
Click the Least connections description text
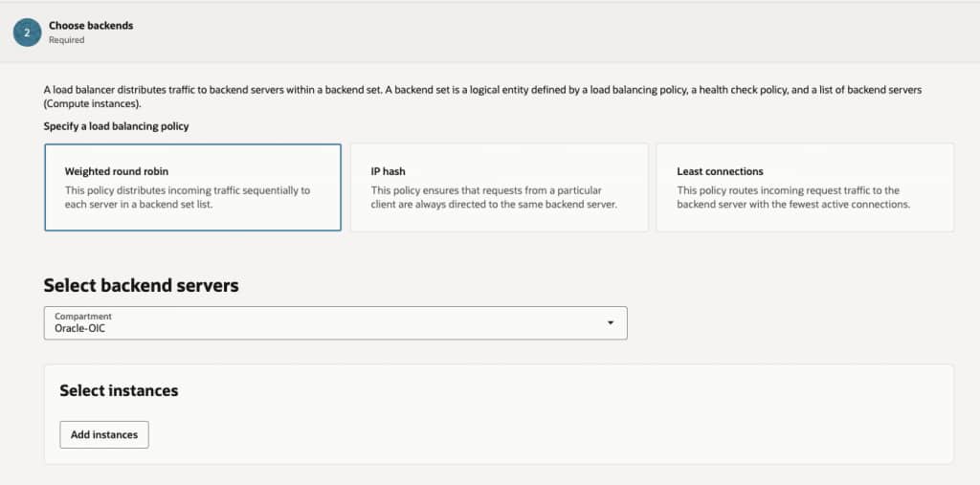792,197
